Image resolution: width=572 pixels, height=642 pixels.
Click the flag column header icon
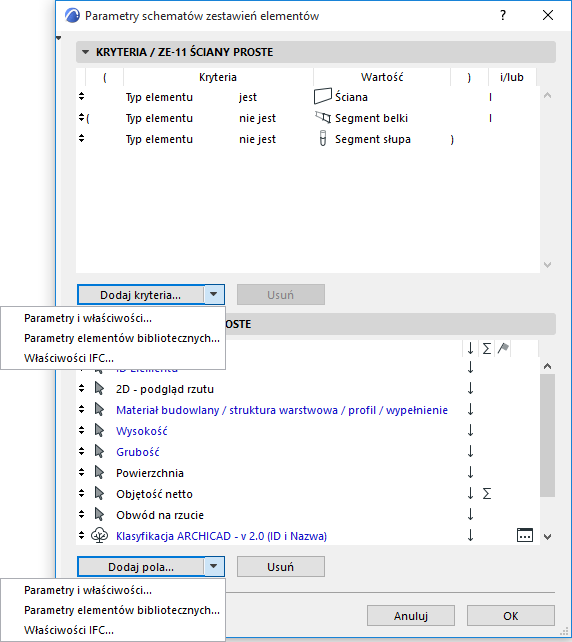click(x=503, y=349)
